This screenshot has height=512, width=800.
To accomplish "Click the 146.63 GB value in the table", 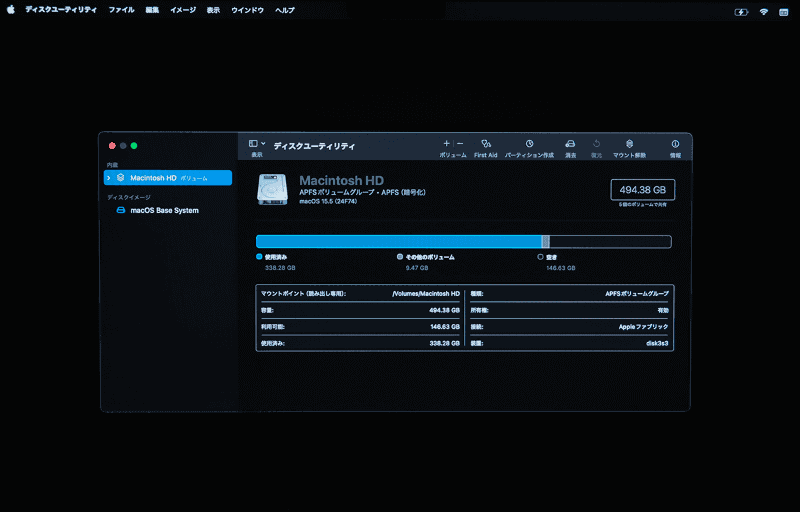I will point(445,327).
